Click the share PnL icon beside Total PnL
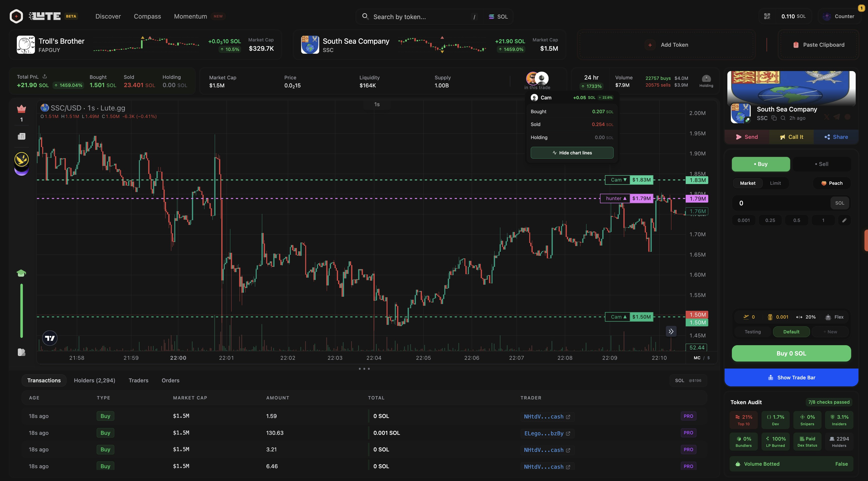The height and width of the screenshot is (481, 868). (x=45, y=77)
